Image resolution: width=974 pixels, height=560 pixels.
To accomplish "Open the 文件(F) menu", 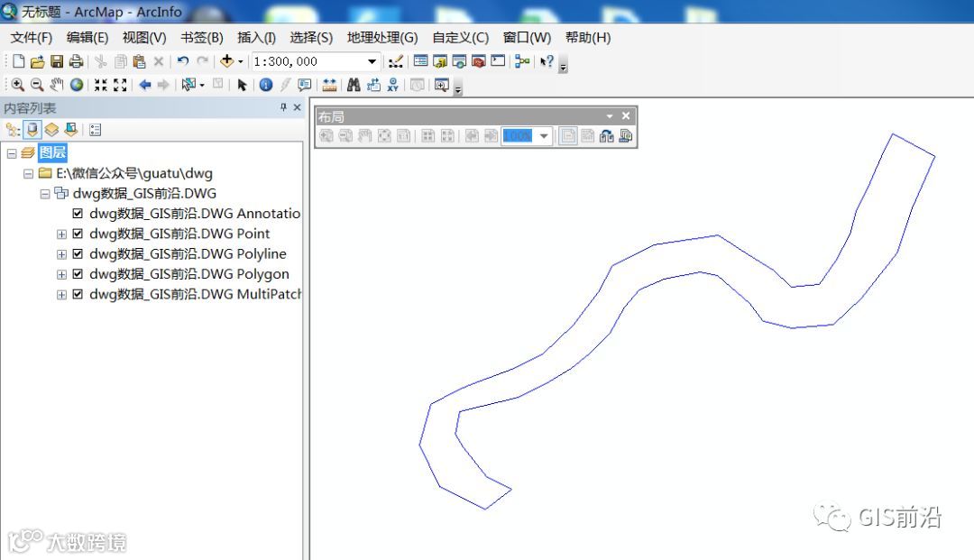I will 31,38.
